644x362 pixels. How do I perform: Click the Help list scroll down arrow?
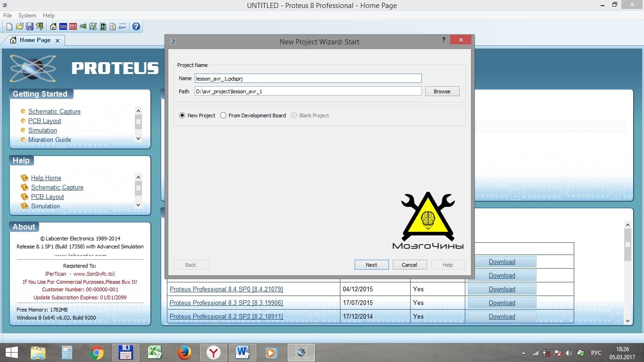pos(138,205)
